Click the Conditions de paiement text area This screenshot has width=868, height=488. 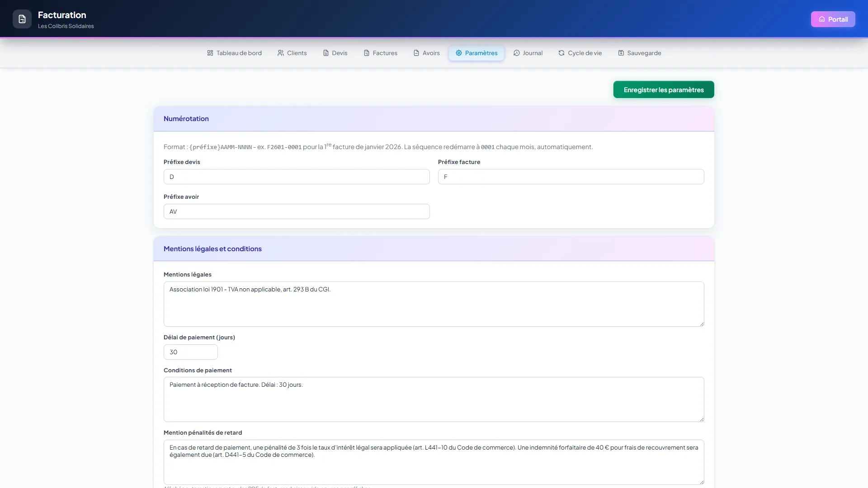click(434, 399)
